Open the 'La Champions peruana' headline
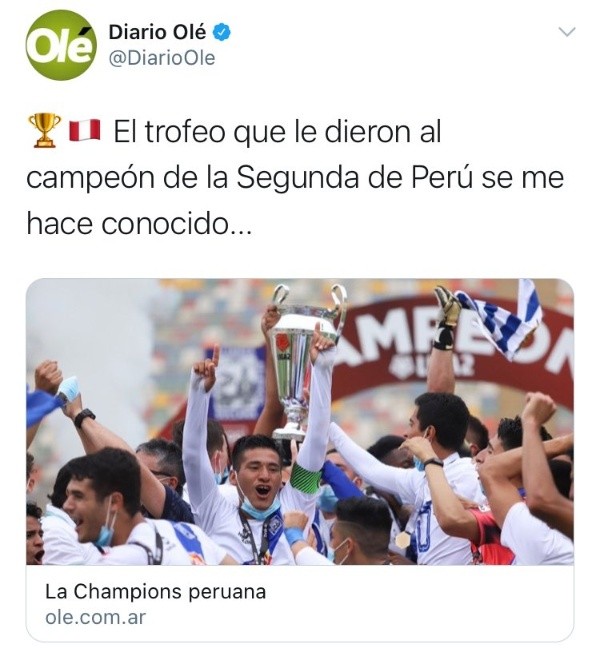 pos(156,591)
